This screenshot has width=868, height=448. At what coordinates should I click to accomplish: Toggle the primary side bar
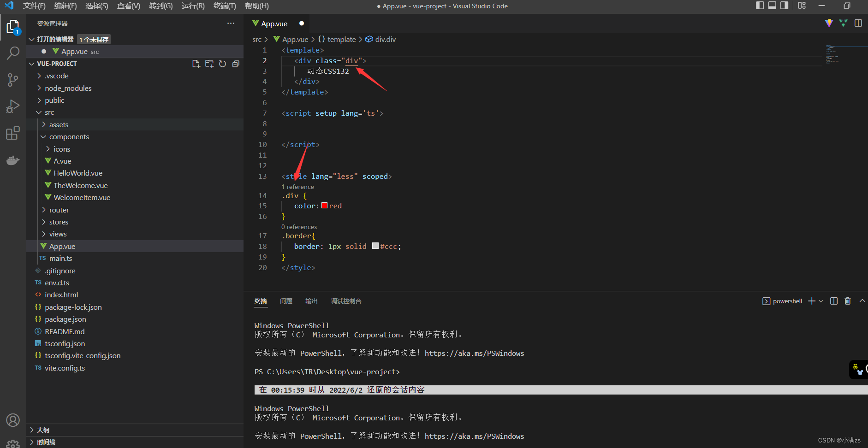pyautogui.click(x=760, y=6)
